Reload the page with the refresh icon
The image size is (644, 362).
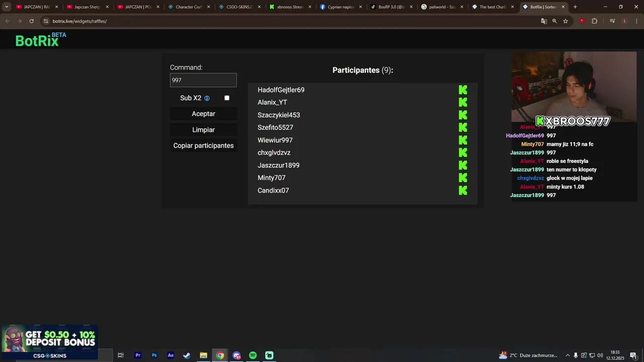[31, 21]
